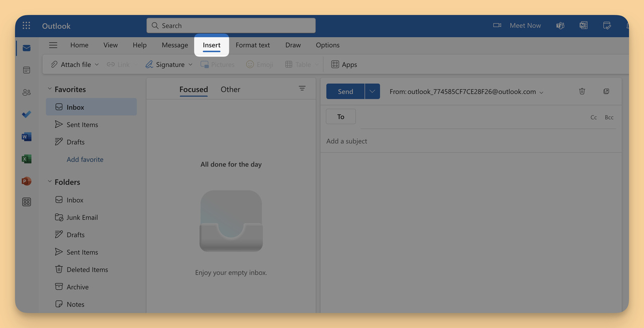The height and width of the screenshot is (328, 644).
Task: Click the Outlook title text
Action: click(x=56, y=26)
